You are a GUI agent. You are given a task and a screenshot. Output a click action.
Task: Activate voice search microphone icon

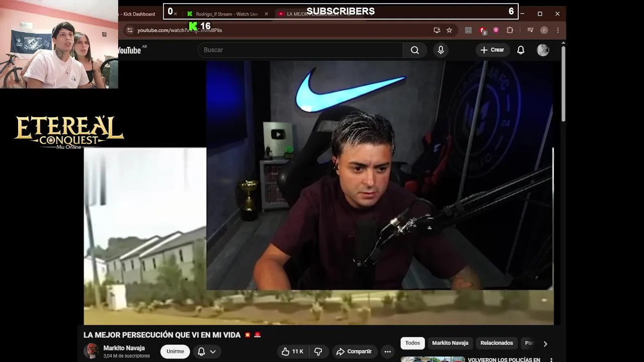pos(441,50)
